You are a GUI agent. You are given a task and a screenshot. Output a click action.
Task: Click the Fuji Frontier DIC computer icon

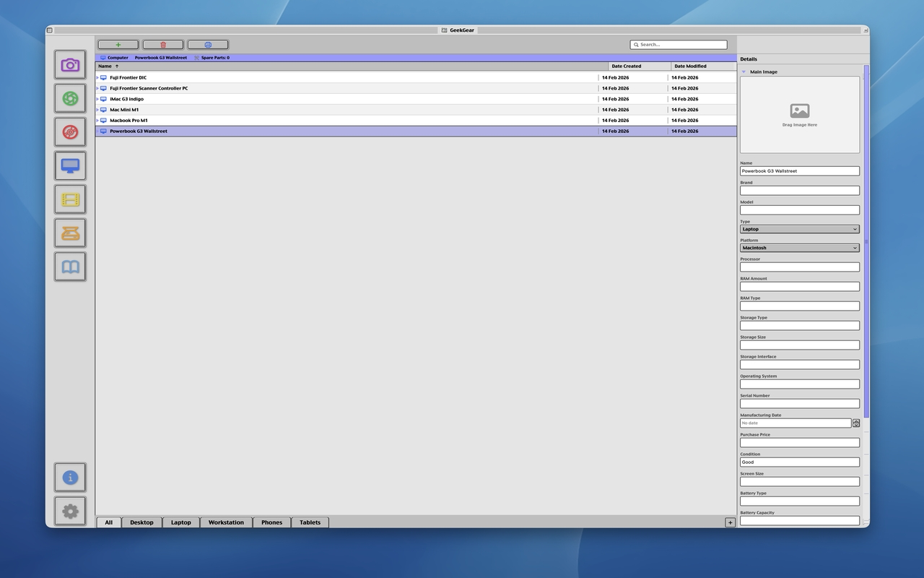click(x=103, y=77)
